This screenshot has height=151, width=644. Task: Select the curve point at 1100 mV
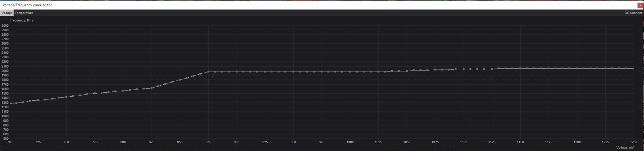click(463, 69)
